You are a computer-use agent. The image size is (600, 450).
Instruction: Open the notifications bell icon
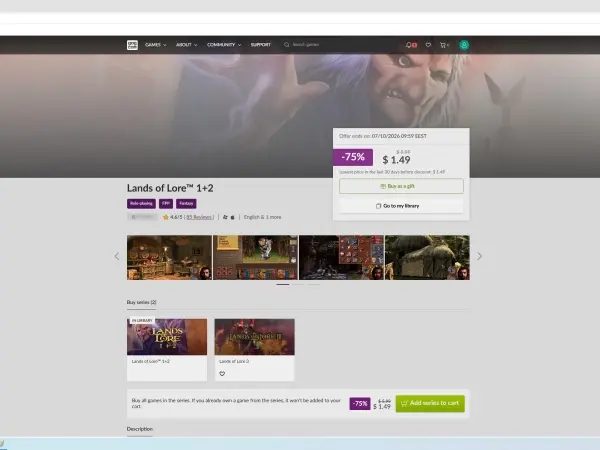(411, 45)
